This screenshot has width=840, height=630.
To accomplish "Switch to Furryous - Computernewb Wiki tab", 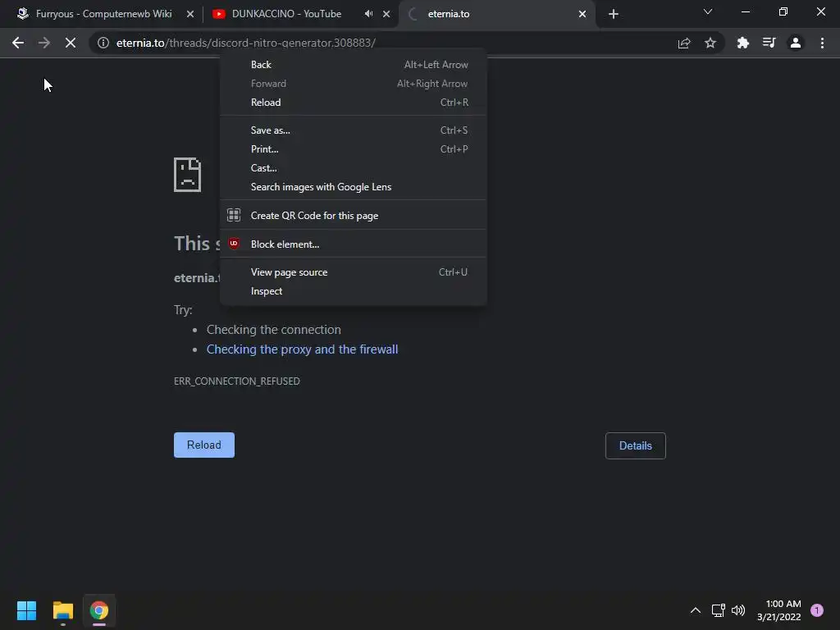I will click(x=103, y=14).
